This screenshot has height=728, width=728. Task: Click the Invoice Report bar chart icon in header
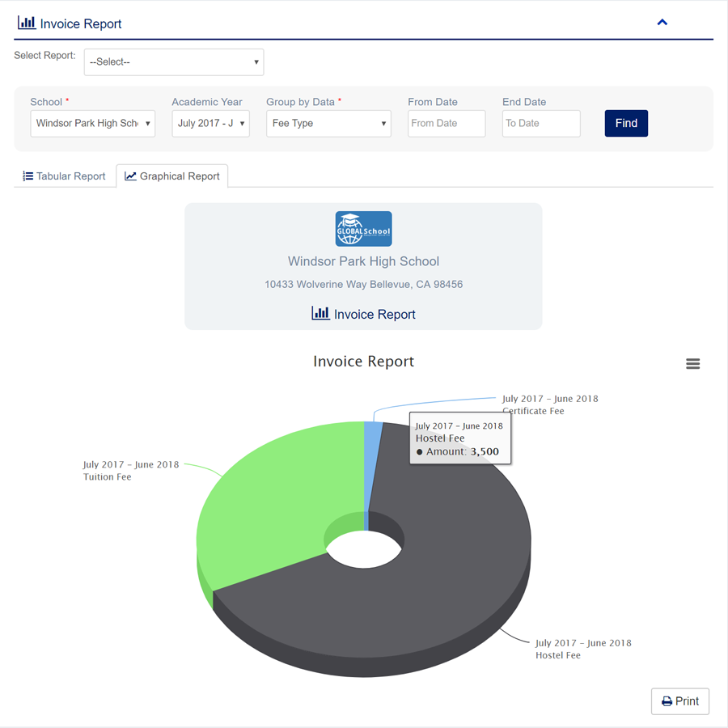pos(27,23)
